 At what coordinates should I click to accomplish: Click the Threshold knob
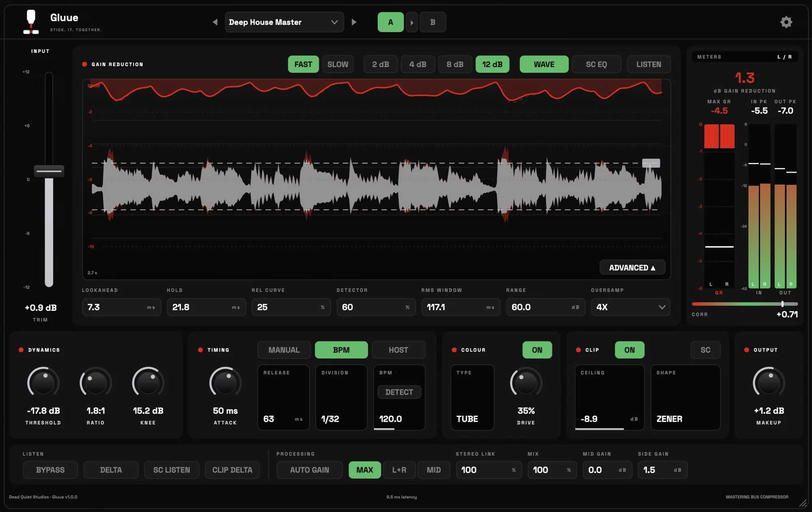pos(43,382)
